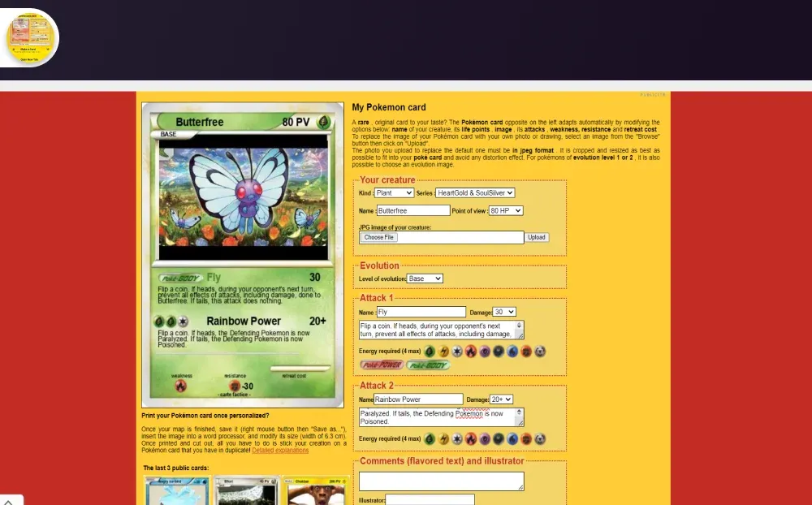This screenshot has width=812, height=505.
Task: Add water energy to Attack 1
Action: [x=512, y=352]
